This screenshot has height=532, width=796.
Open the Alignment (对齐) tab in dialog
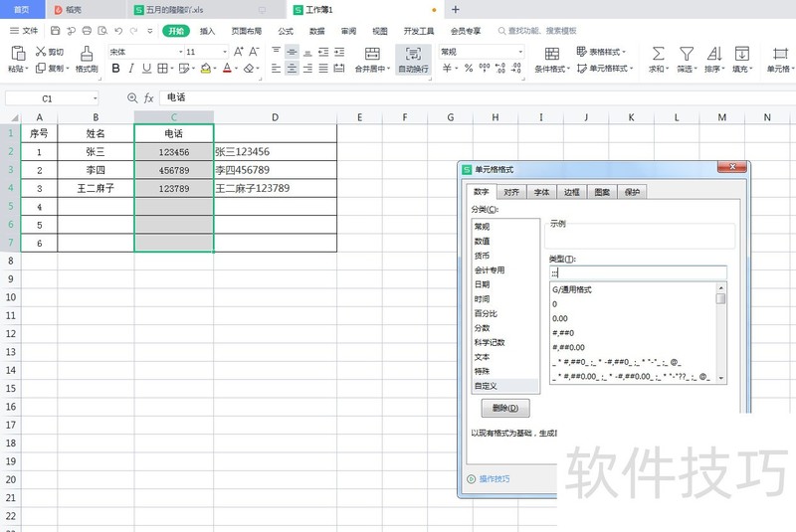[511, 192]
